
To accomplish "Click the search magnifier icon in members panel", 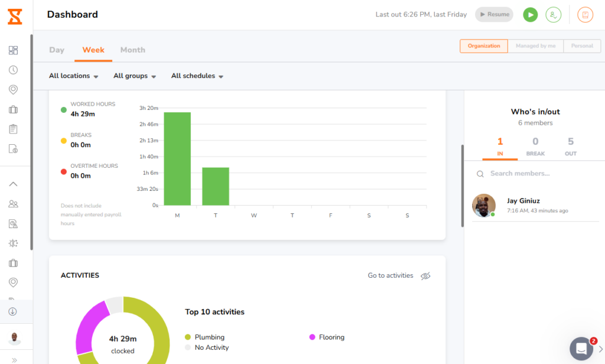I will pyautogui.click(x=480, y=174).
